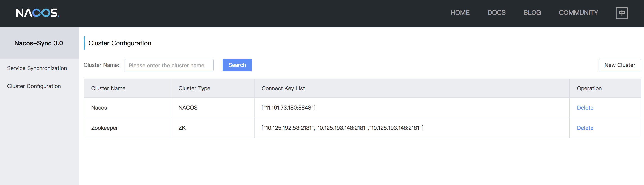Viewport: 644px width, 185px height.
Task: Delete the Nacos cluster row
Action: [x=585, y=108]
